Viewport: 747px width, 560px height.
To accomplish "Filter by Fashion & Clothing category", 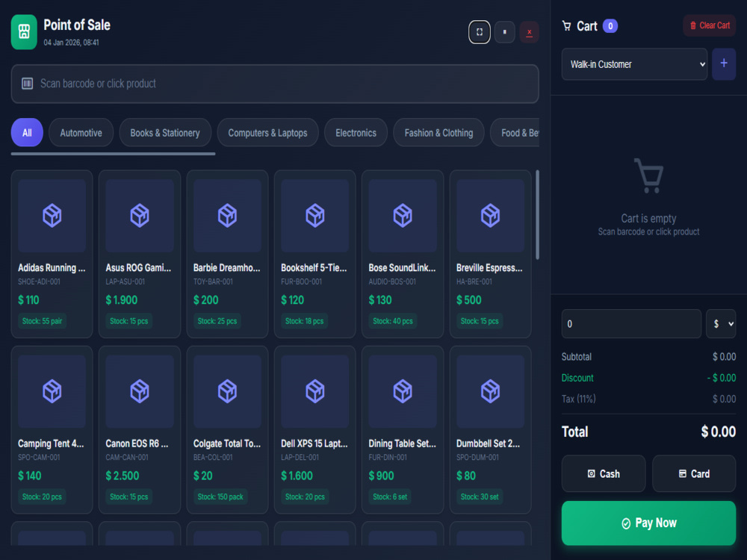I will pyautogui.click(x=438, y=133).
